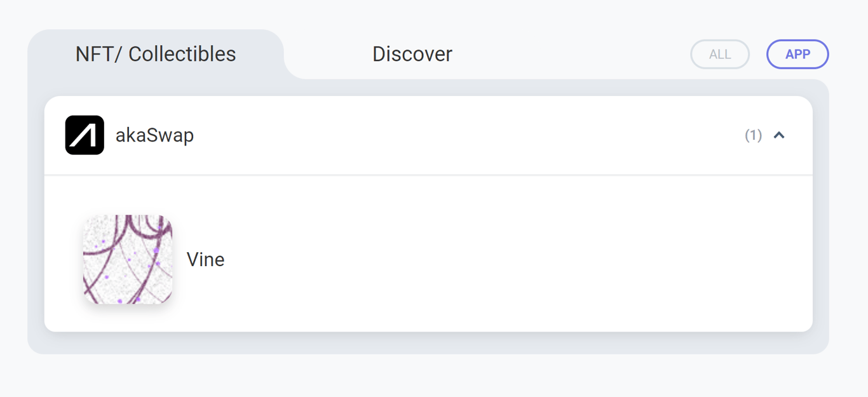Toggle the APP filter pill
Viewport: 868px width, 397px height.
pyautogui.click(x=797, y=54)
